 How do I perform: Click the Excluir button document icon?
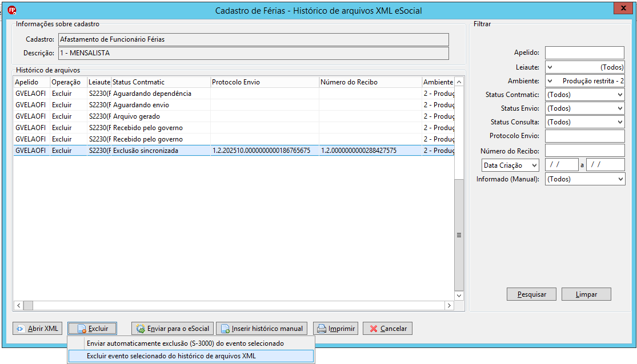[82, 329]
